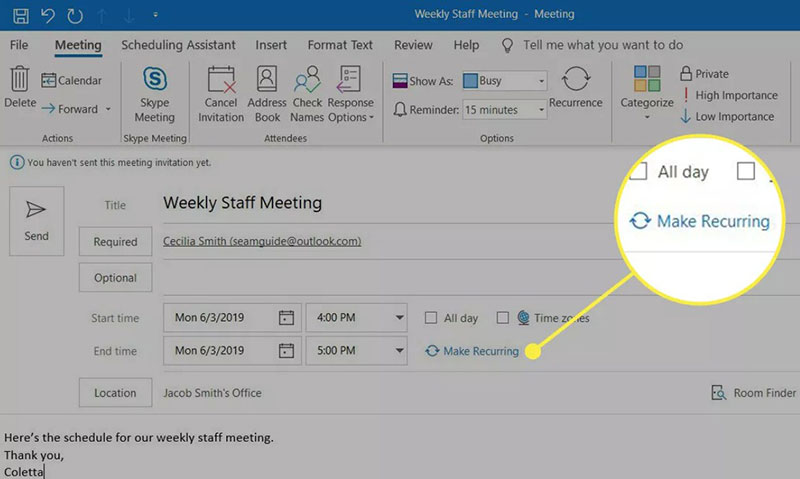800x479 pixels.
Task: Run Check Names for attendees
Action: tap(307, 95)
